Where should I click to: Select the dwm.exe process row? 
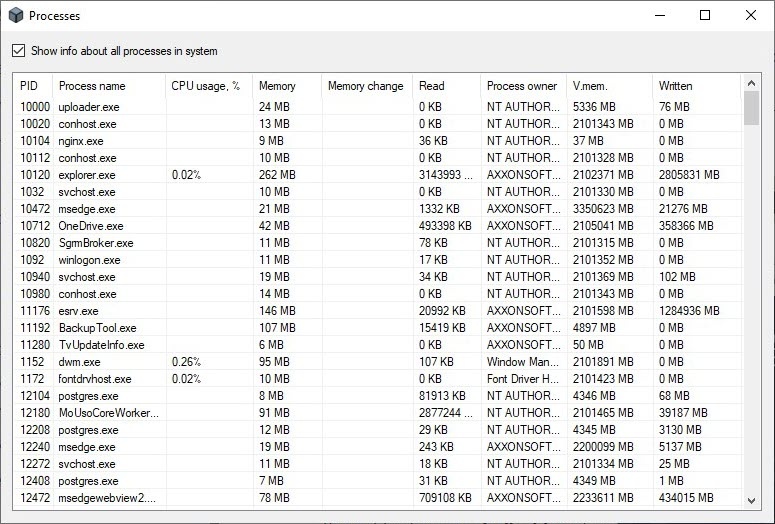(x=79, y=362)
